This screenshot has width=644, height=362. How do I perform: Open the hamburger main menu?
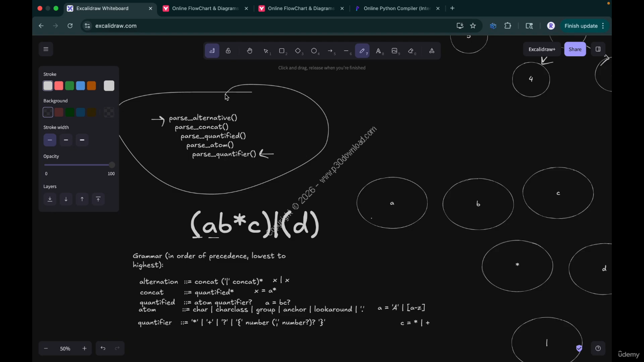click(46, 49)
